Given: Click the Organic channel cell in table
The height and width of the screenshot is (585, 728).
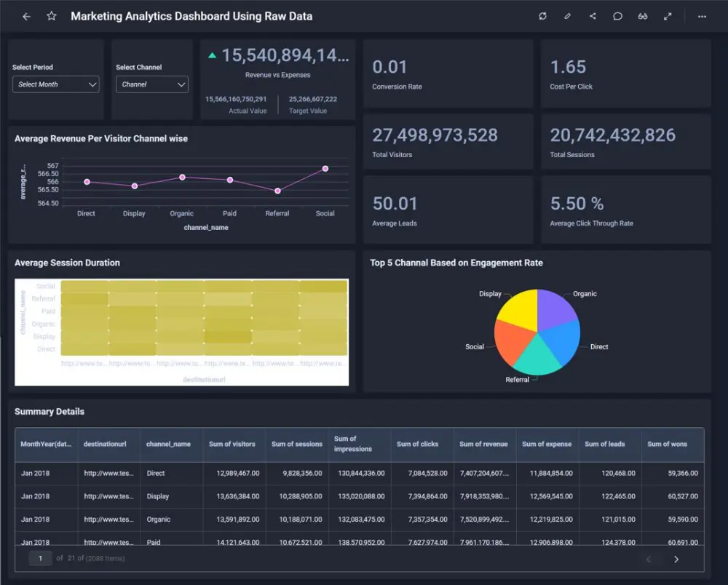Looking at the screenshot, I should point(159,520).
